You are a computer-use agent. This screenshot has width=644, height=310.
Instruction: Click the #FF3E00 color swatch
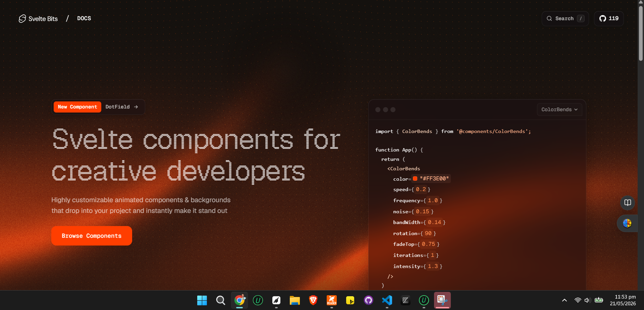[415, 179]
